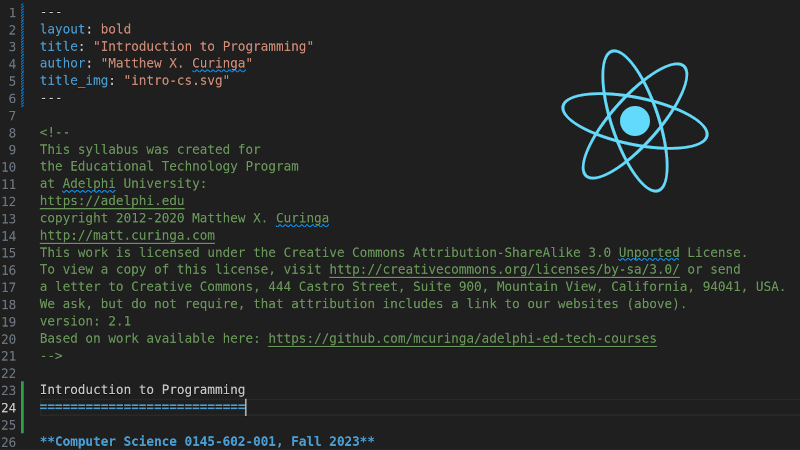Click 'copyright 2012-2020' text

coord(112,218)
